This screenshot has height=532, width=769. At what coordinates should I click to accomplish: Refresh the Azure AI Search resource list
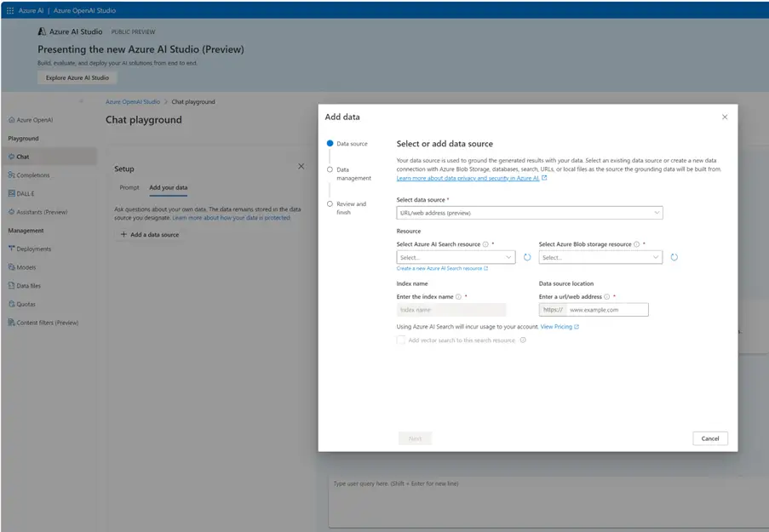point(527,257)
